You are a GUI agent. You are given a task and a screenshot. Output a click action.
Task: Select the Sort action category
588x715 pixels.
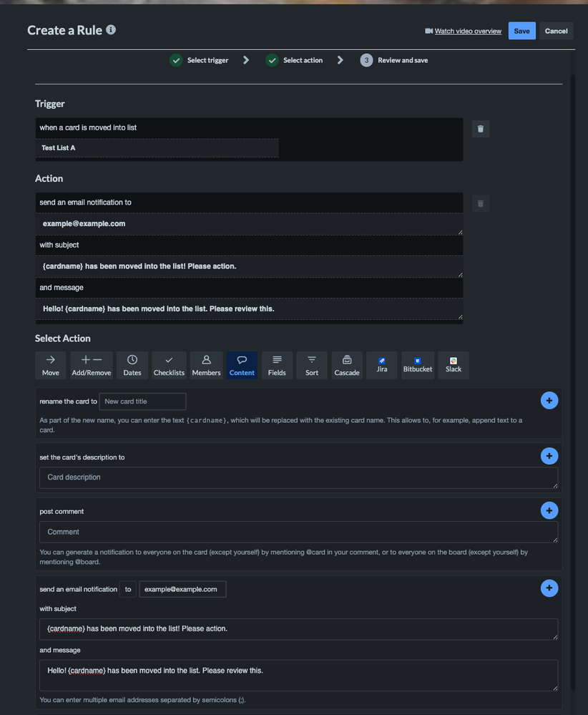[312, 365]
